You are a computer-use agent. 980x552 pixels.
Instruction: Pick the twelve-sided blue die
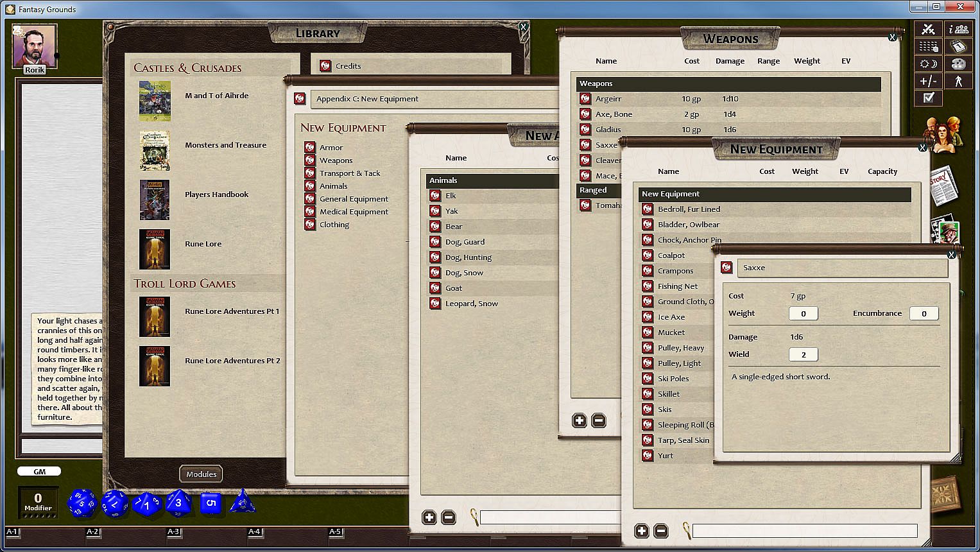point(116,503)
